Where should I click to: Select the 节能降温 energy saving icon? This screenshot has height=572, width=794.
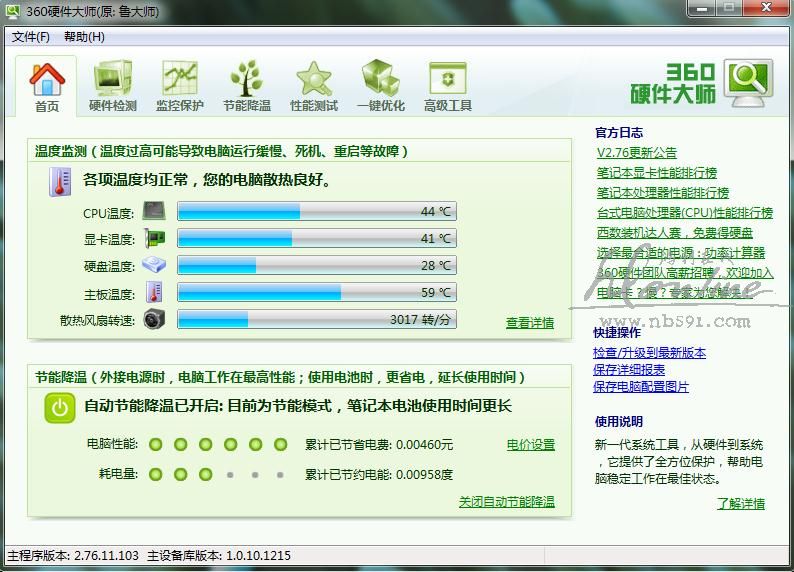click(246, 80)
